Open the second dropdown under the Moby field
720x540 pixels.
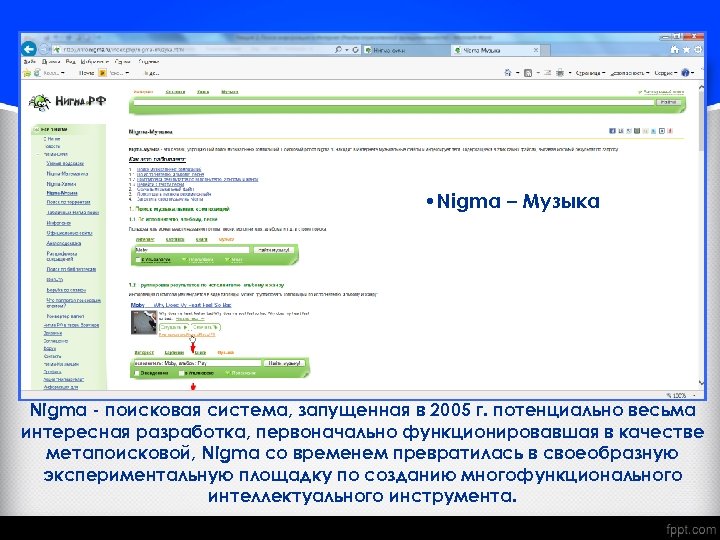pyautogui.click(x=234, y=260)
